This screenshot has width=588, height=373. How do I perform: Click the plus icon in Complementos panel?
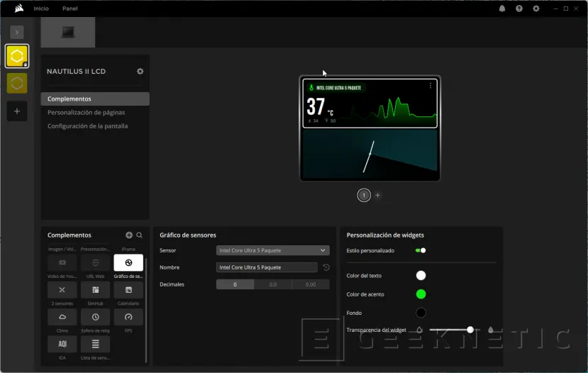(x=129, y=235)
